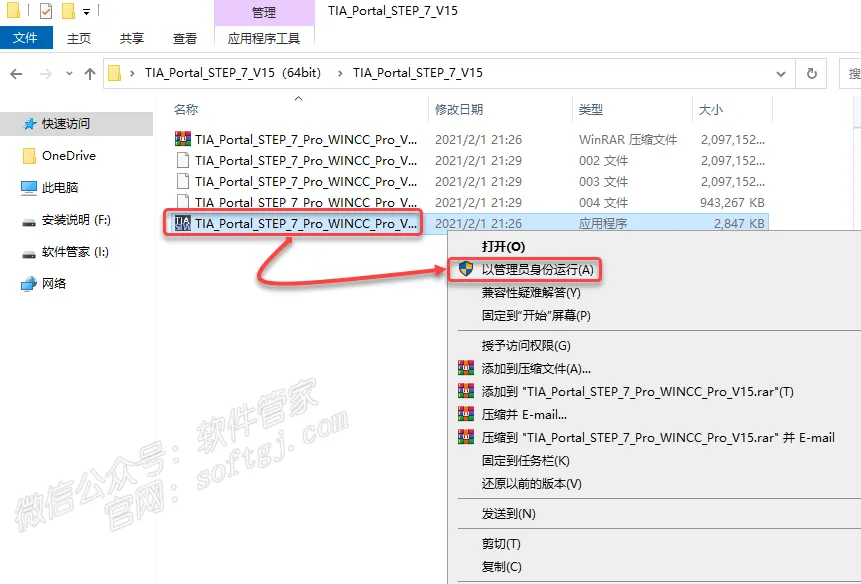Image resolution: width=861 pixels, height=584 pixels.
Task: Switch to the 主页 ribbon tab
Action: tap(79, 38)
